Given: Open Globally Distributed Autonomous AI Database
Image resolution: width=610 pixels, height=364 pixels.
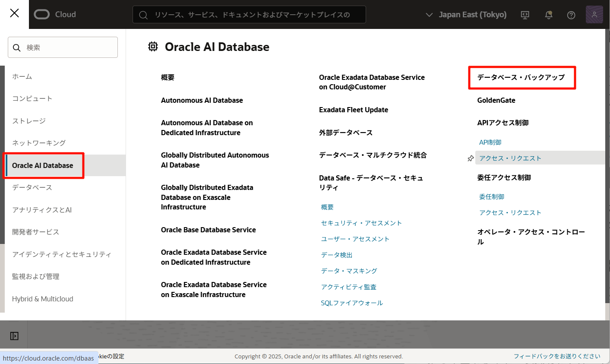Looking at the screenshot, I should click(215, 160).
